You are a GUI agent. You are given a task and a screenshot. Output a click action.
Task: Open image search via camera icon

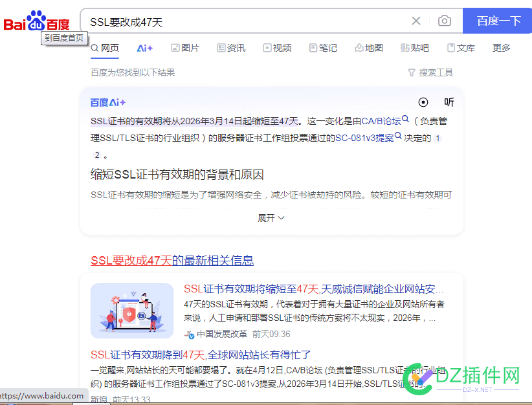[x=444, y=21]
